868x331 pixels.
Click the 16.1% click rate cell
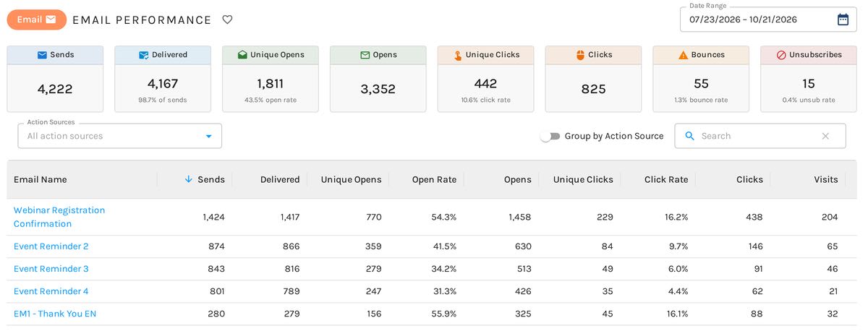tap(676, 314)
